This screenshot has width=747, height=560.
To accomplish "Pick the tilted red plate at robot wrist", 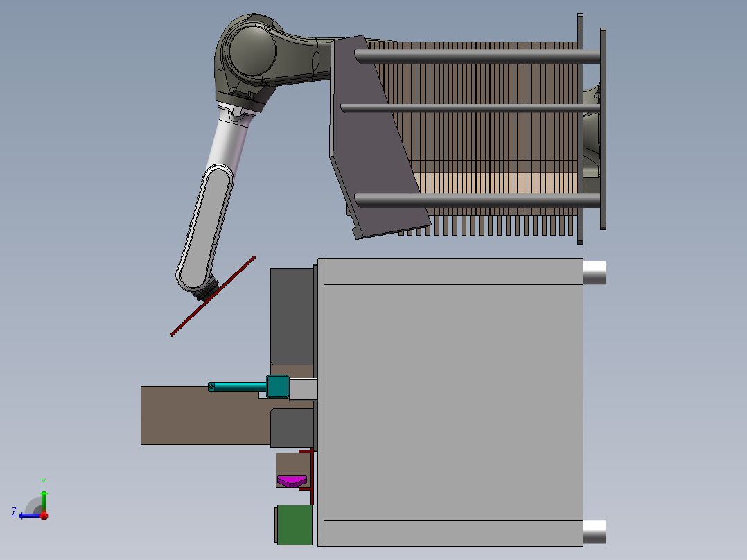I will coord(213,296).
